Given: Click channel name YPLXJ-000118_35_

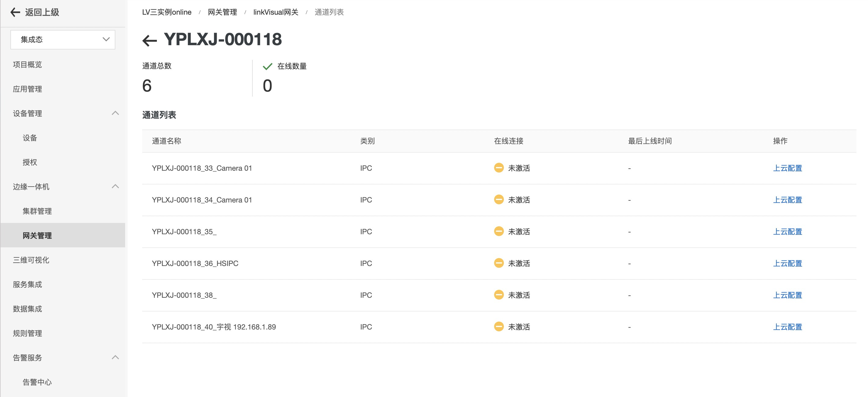Looking at the screenshot, I should point(184,231).
